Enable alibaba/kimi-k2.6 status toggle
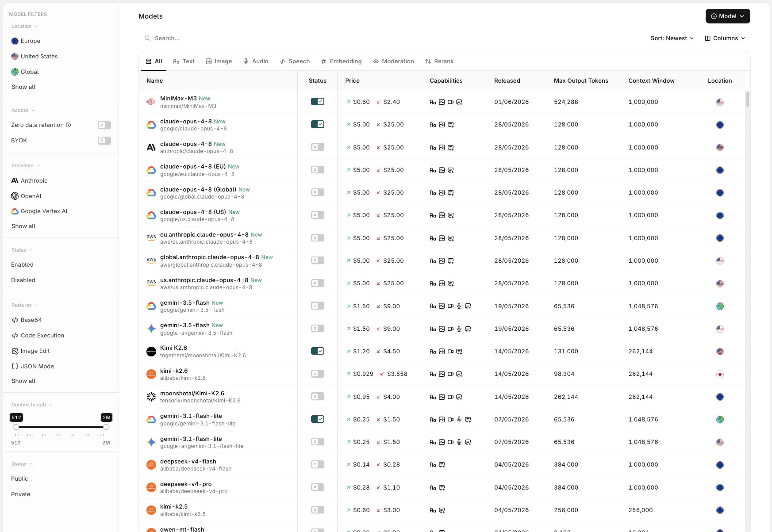 [x=318, y=374]
